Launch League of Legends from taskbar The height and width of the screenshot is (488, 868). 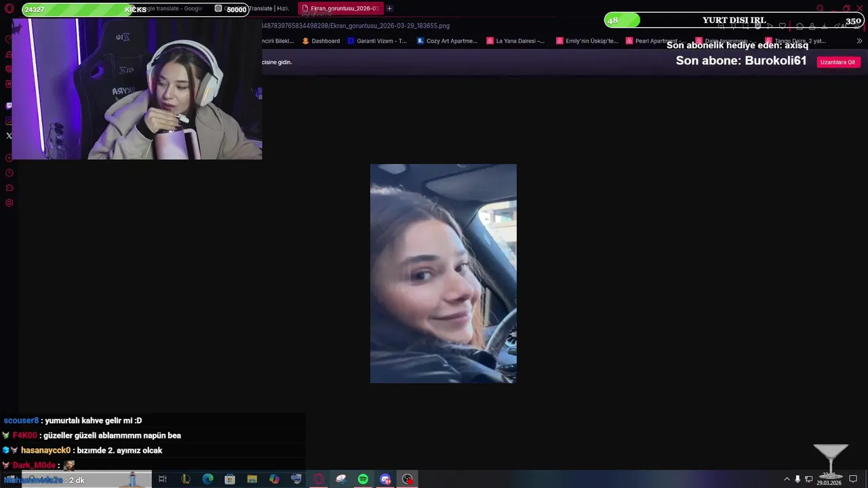[185, 479]
